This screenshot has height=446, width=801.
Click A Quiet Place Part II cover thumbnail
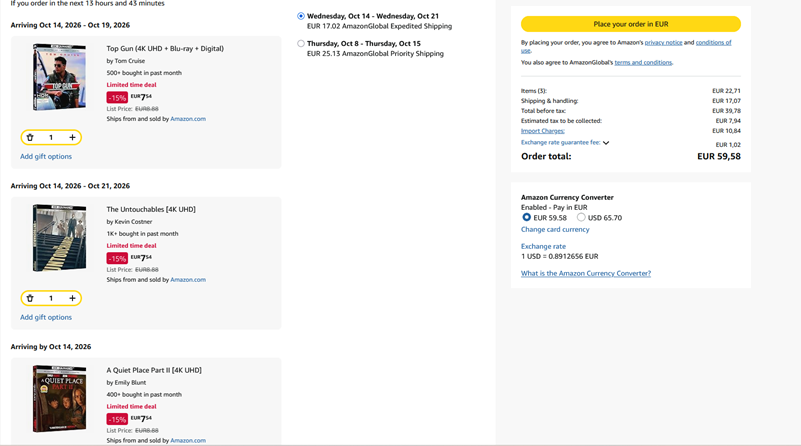pyautogui.click(x=59, y=399)
